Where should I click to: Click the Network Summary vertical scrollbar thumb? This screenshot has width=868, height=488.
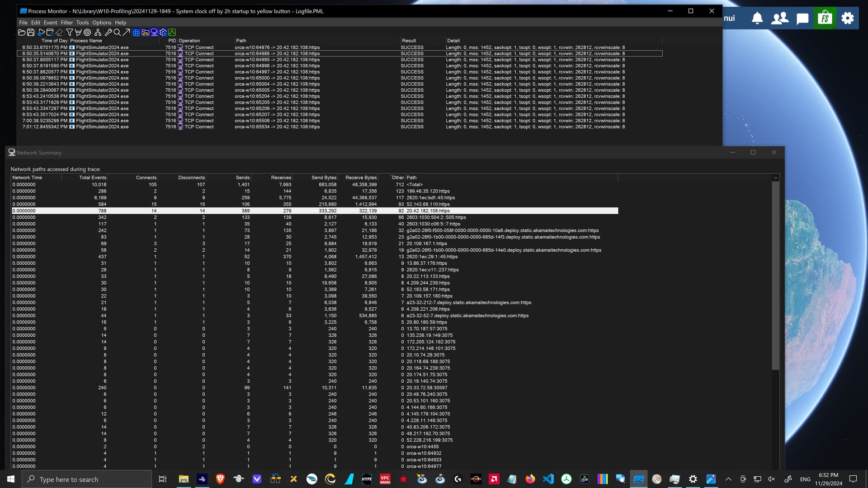tap(775, 276)
